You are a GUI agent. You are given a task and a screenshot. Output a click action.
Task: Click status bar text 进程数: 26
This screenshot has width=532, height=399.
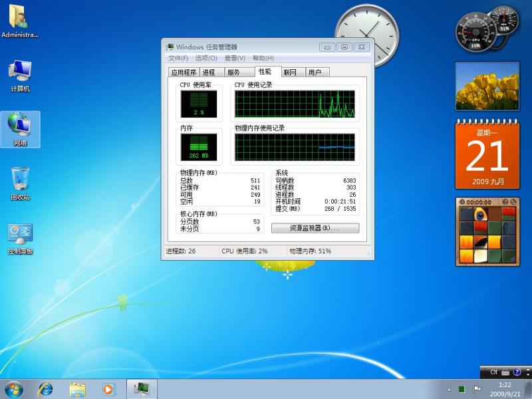(x=181, y=251)
